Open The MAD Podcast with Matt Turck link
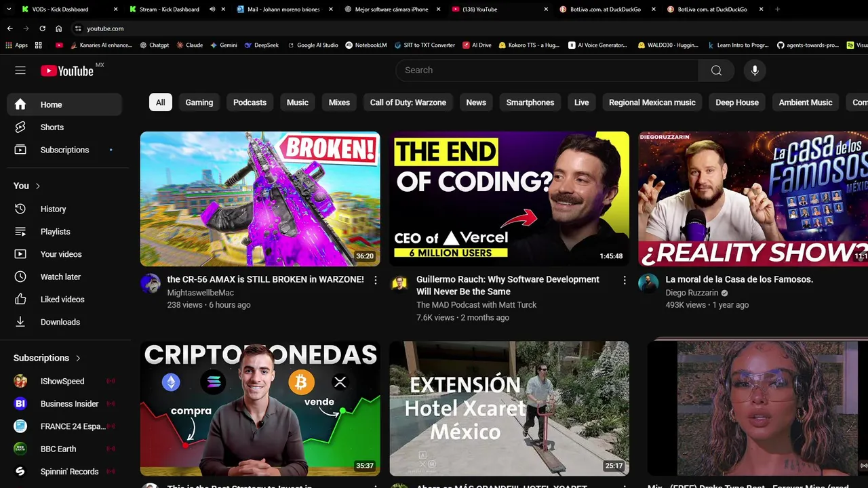Viewport: 868px width, 488px height. click(x=477, y=305)
